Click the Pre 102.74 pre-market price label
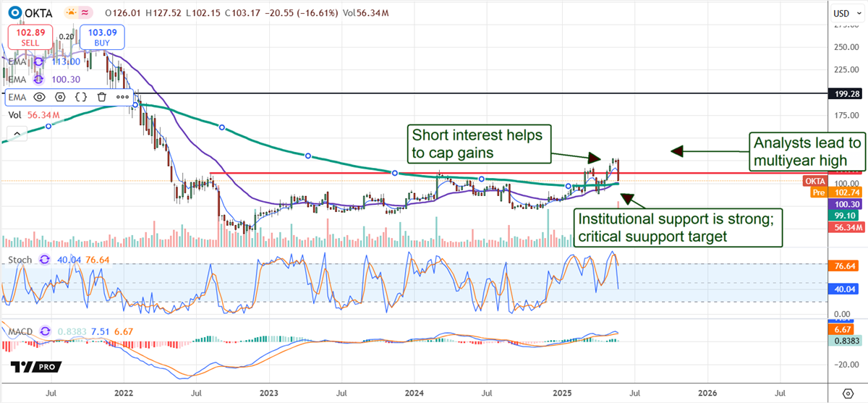Screen dimensions: 868x403 click(838, 193)
